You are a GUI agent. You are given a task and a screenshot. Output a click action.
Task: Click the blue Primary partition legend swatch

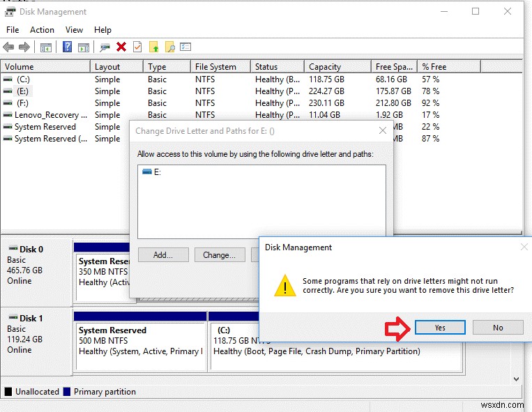click(x=67, y=392)
